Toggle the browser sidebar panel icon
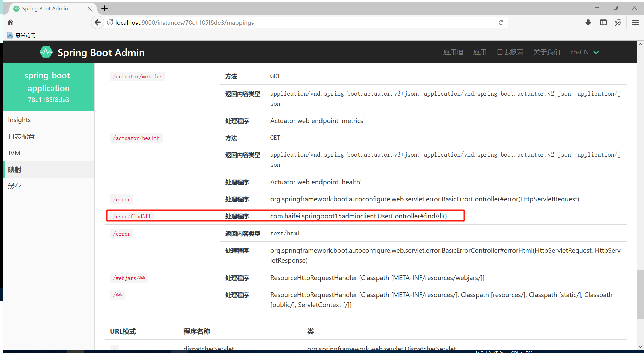Screen dimensions: 644x353 603,22
